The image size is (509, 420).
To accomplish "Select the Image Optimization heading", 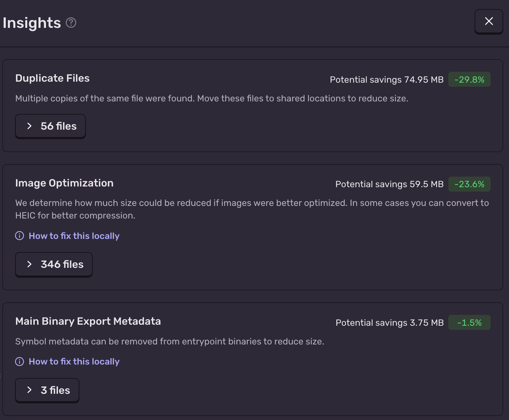I will pos(64,183).
